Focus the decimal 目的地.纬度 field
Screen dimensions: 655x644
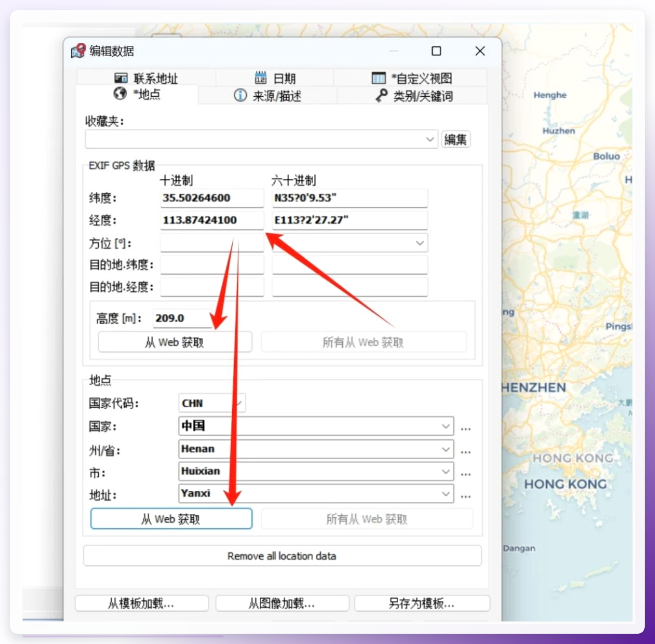(x=212, y=265)
